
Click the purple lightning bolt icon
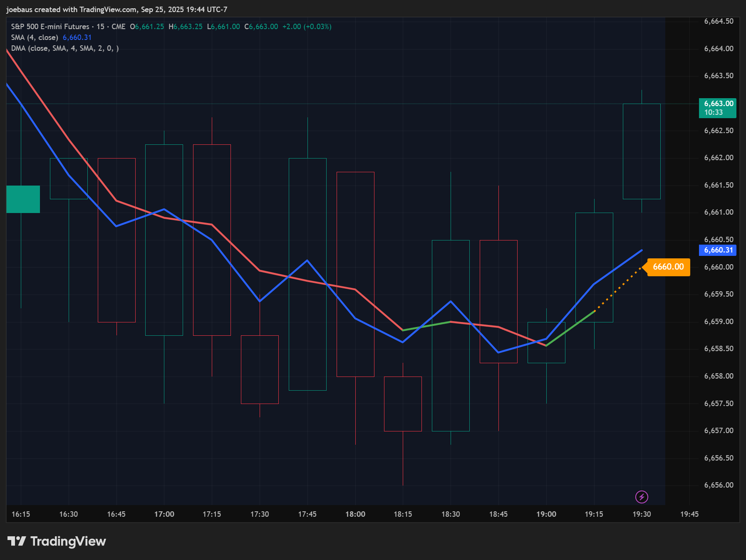pyautogui.click(x=642, y=497)
